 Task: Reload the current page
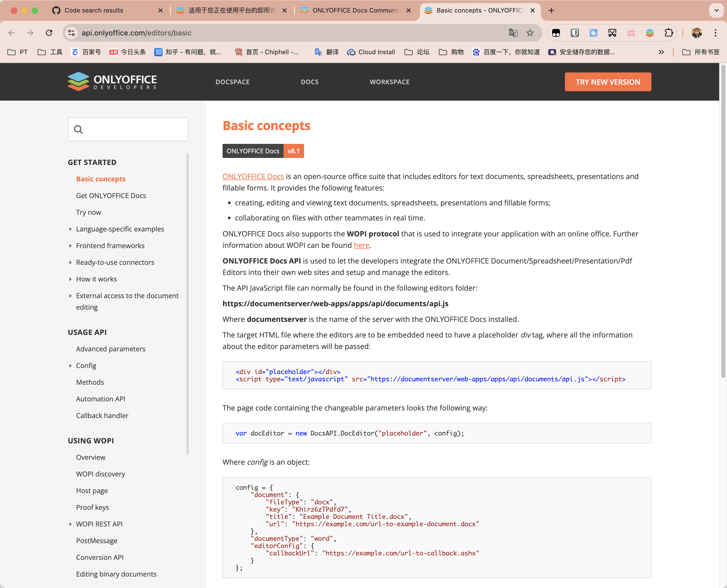point(49,33)
